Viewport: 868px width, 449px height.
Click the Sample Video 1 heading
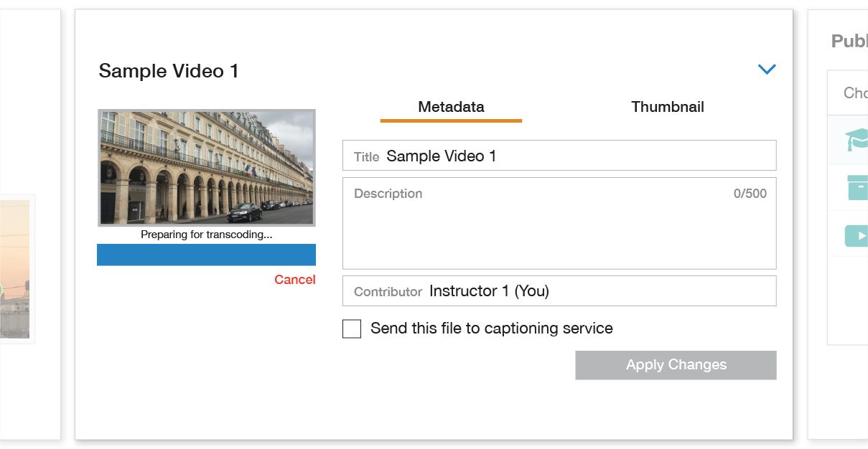point(169,71)
